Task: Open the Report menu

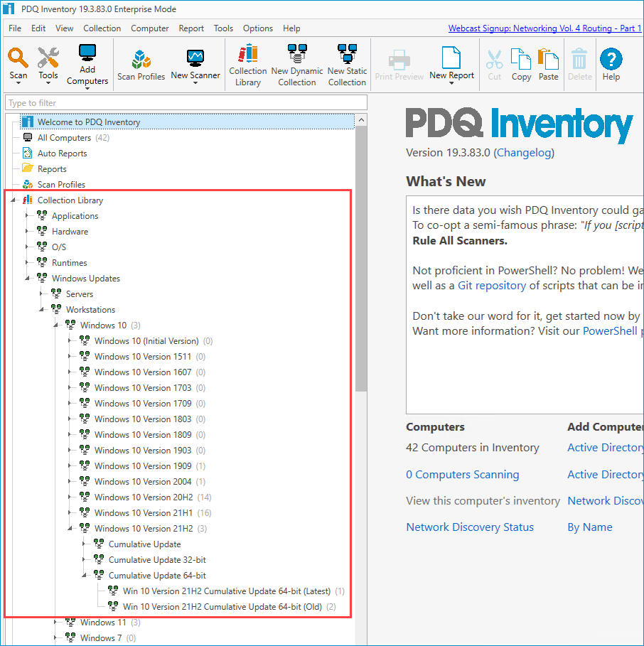Action: pyautogui.click(x=191, y=28)
